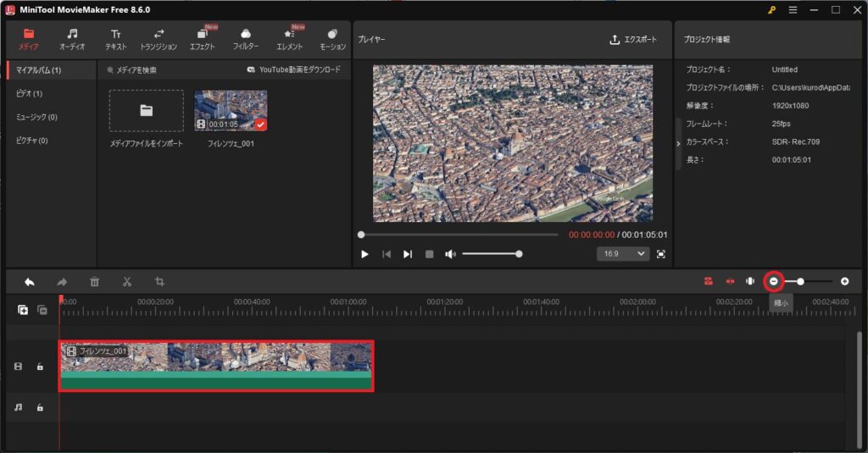Zoom in timeline with plus button
This screenshot has width=868, height=453.
[845, 281]
